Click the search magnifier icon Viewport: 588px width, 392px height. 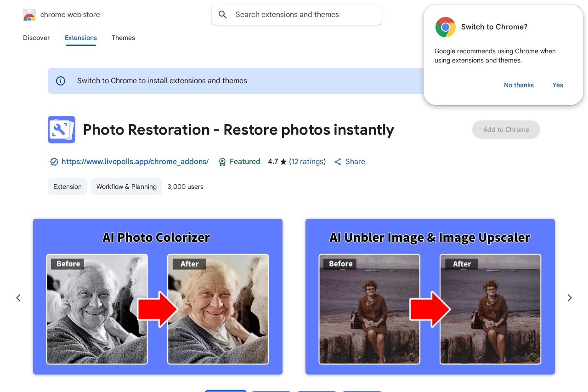pyautogui.click(x=223, y=15)
